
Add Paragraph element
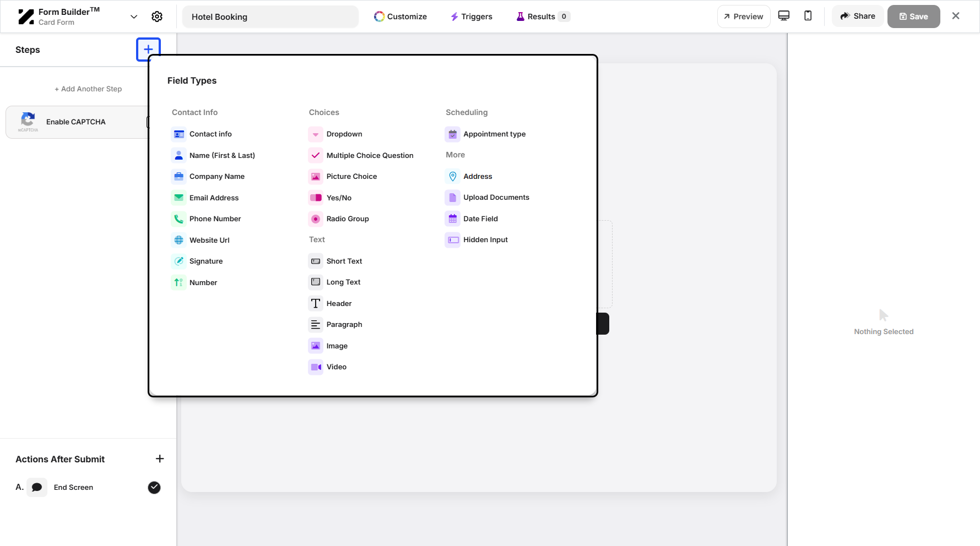(x=335, y=324)
